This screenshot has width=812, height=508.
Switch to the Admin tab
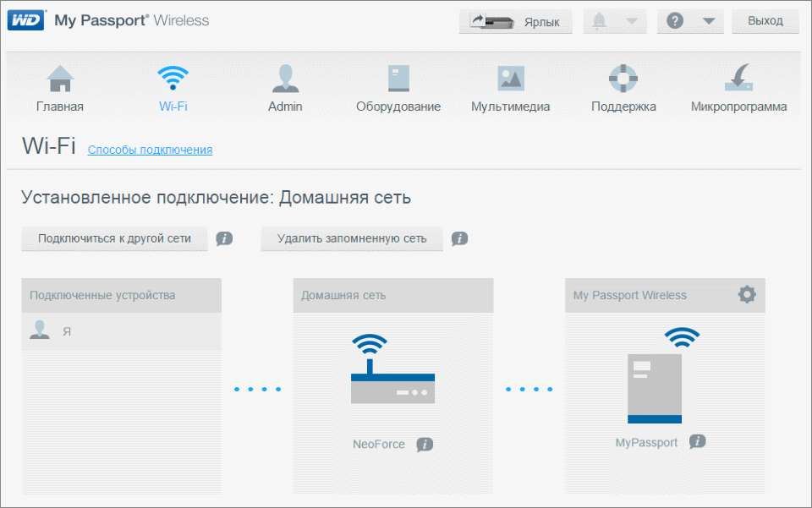pos(285,90)
